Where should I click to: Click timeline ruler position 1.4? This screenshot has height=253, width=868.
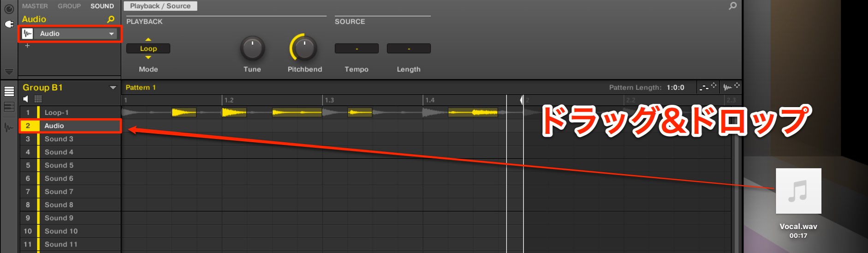[430, 100]
